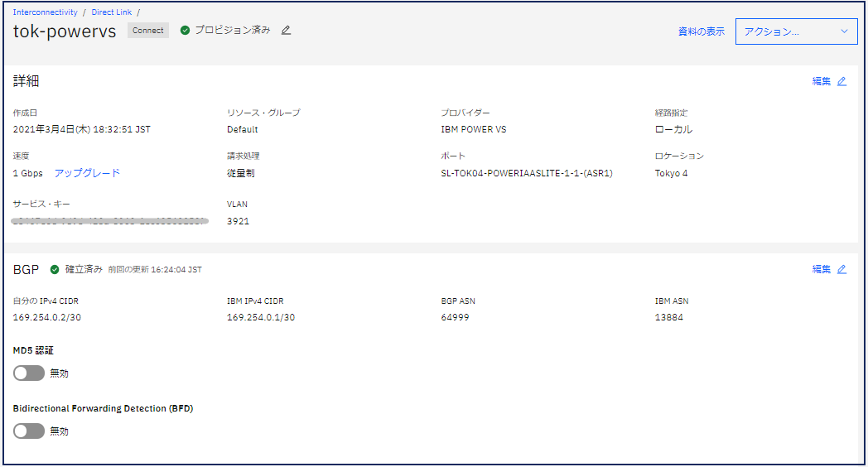Navigate to Direct Link breadcrumb
Viewport: 868px width, 467px height.
coord(113,12)
